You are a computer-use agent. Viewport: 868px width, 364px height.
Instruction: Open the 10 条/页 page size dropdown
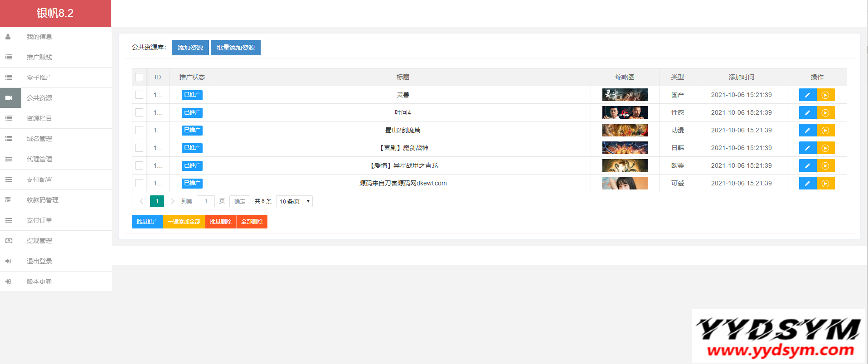pyautogui.click(x=294, y=201)
